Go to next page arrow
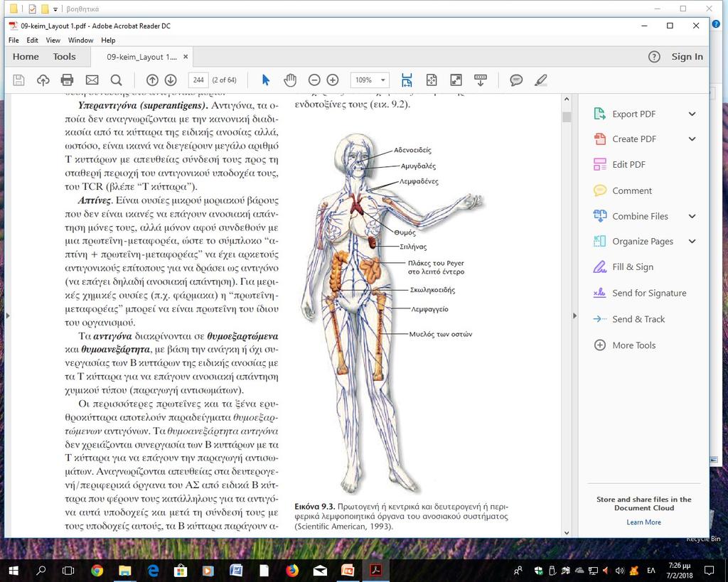728x582 pixels. (x=171, y=80)
